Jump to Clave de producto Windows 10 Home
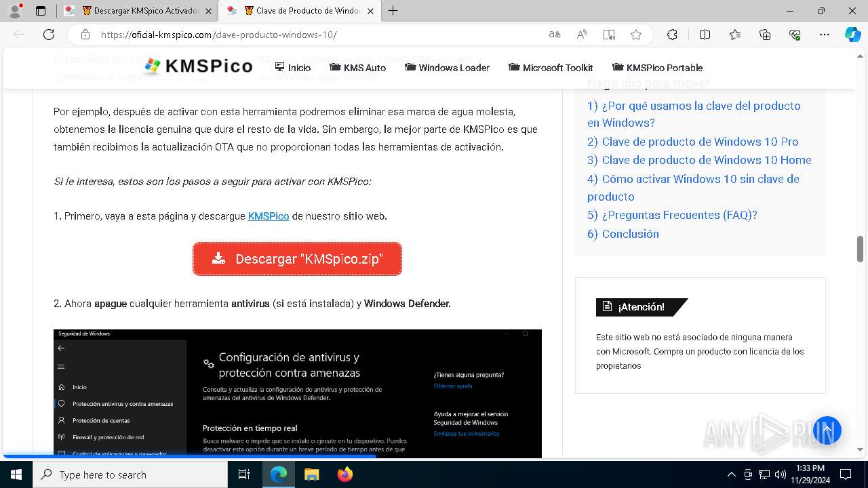The width and height of the screenshot is (868, 488). coord(699,160)
